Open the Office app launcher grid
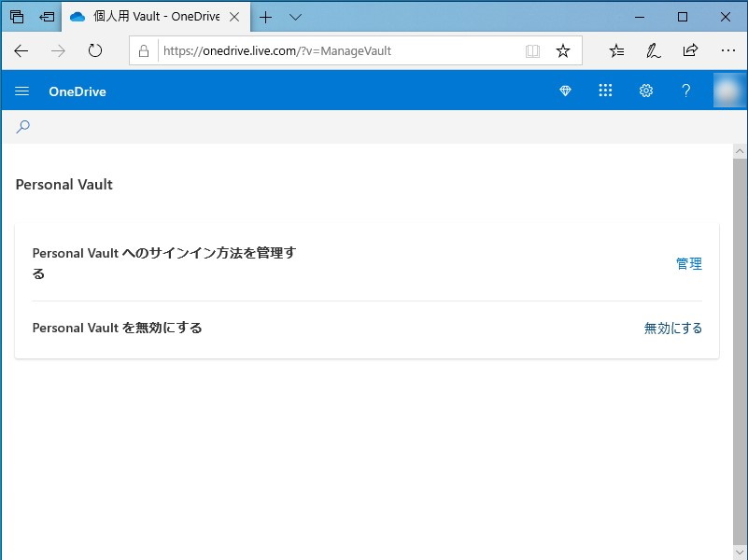 605,91
